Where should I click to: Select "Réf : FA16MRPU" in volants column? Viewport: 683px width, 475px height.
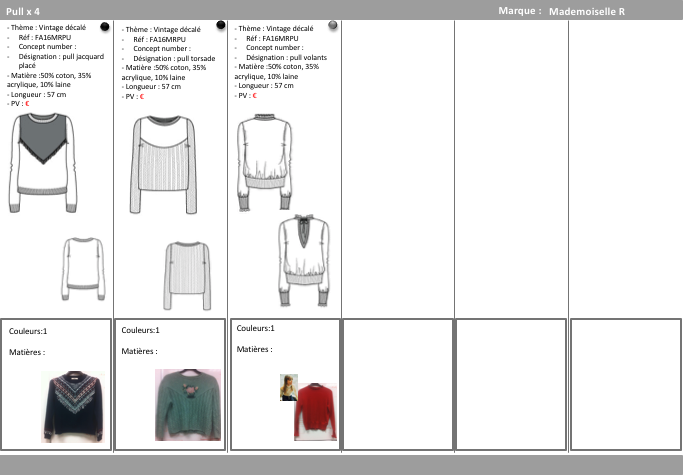(x=272, y=38)
